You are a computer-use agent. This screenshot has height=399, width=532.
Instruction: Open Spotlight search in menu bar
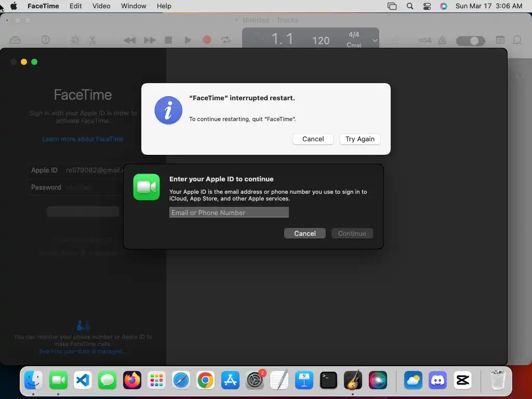coord(410,6)
